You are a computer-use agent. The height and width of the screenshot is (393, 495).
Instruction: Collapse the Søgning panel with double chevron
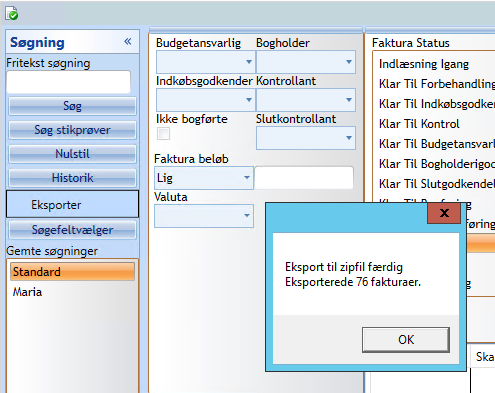(128, 42)
